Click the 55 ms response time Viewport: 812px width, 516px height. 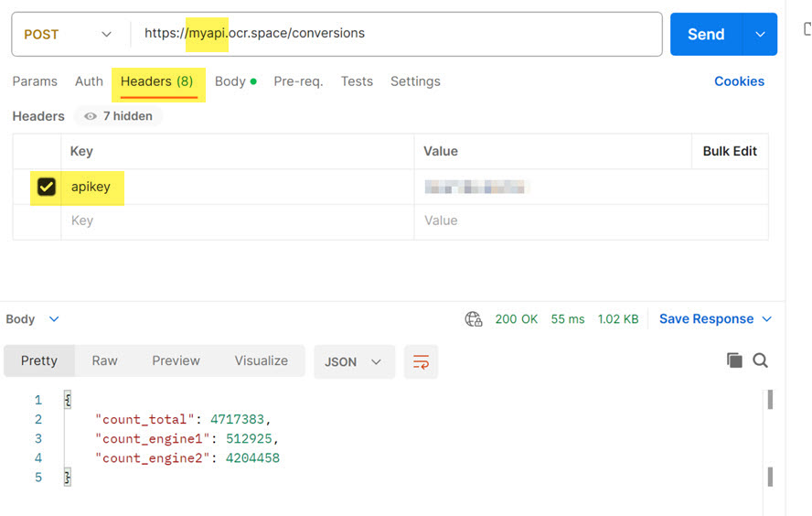click(x=568, y=319)
